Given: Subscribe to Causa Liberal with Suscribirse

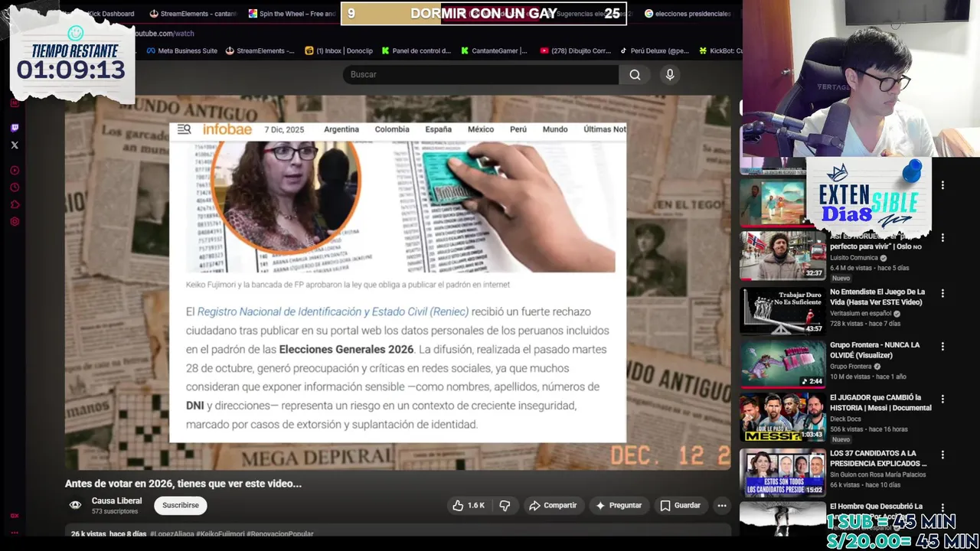Looking at the screenshot, I should click(x=181, y=505).
